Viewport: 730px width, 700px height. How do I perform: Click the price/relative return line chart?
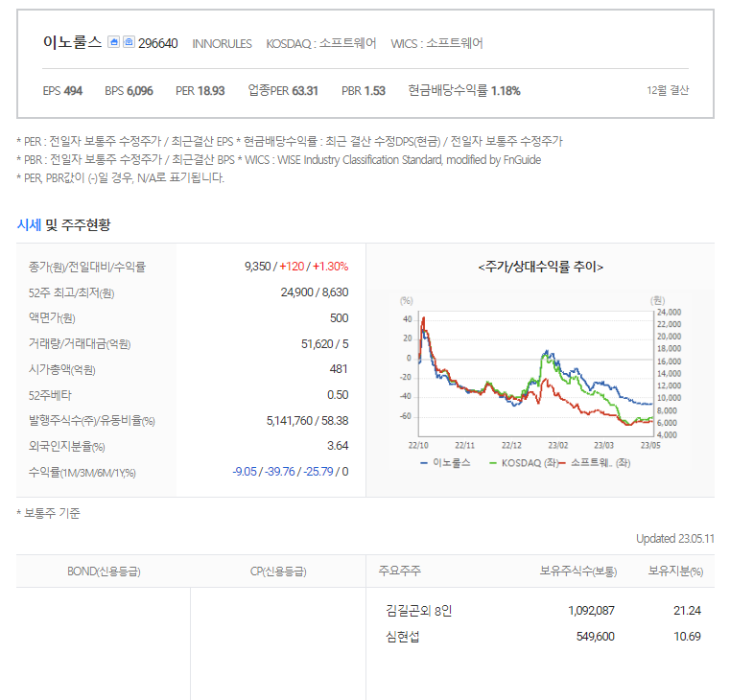(536, 373)
